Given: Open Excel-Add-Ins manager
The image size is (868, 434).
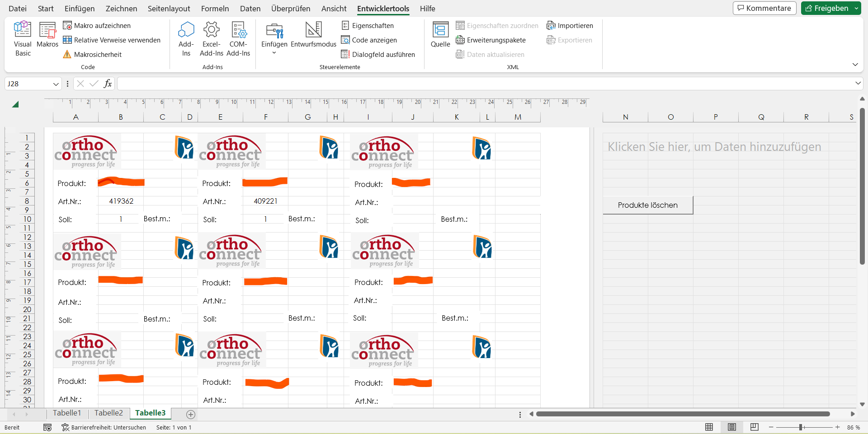Looking at the screenshot, I should [x=212, y=39].
